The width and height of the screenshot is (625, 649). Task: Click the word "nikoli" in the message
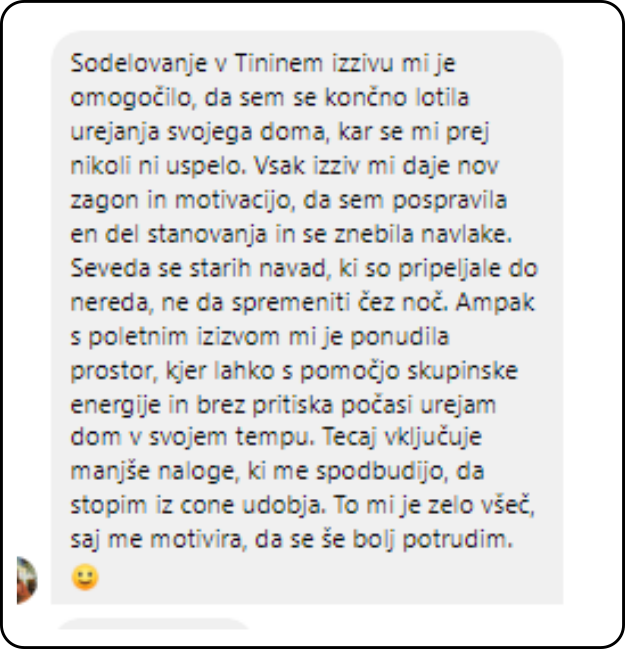(101, 166)
